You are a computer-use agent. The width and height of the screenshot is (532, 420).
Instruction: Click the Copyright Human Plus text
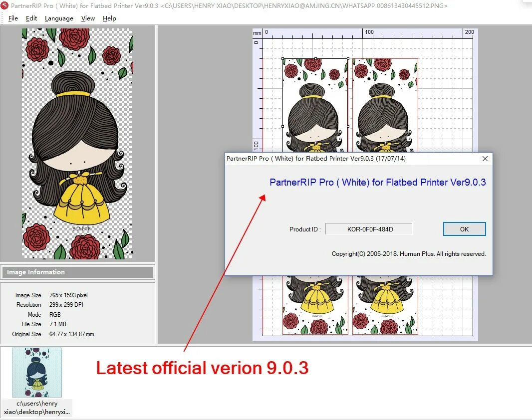pos(409,254)
